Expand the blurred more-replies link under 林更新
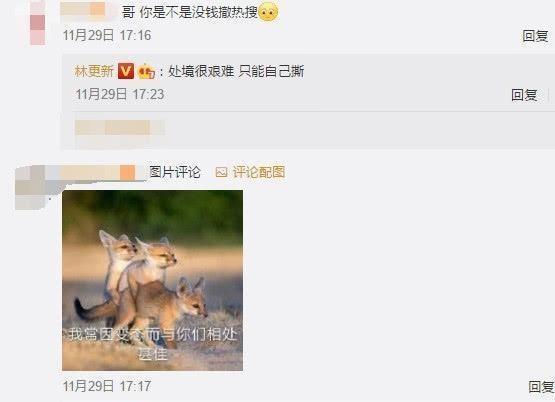The image size is (555, 402). 120,127
